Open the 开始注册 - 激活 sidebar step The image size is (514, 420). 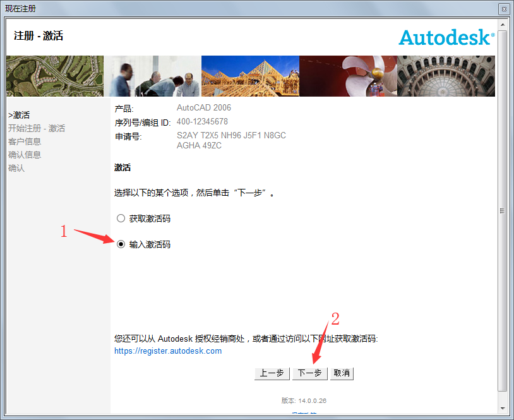37,128
